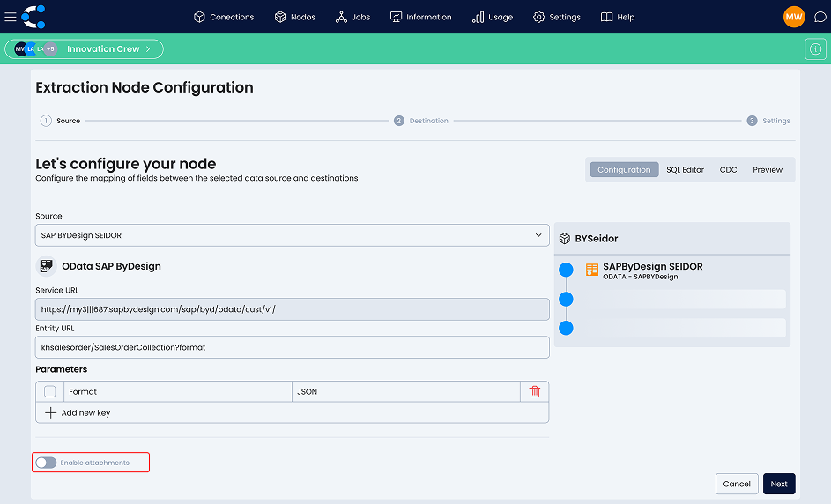Click the app logo icon
This screenshot has width=831, height=504.
click(x=33, y=17)
